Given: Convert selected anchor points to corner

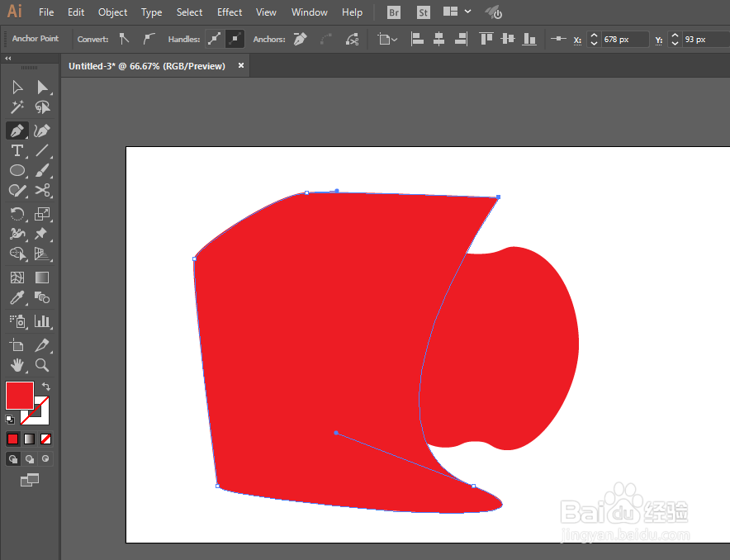Looking at the screenshot, I should (124, 39).
